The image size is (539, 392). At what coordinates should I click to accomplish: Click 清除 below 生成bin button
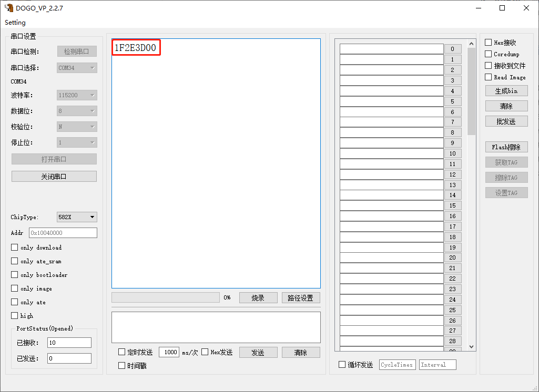(x=506, y=106)
